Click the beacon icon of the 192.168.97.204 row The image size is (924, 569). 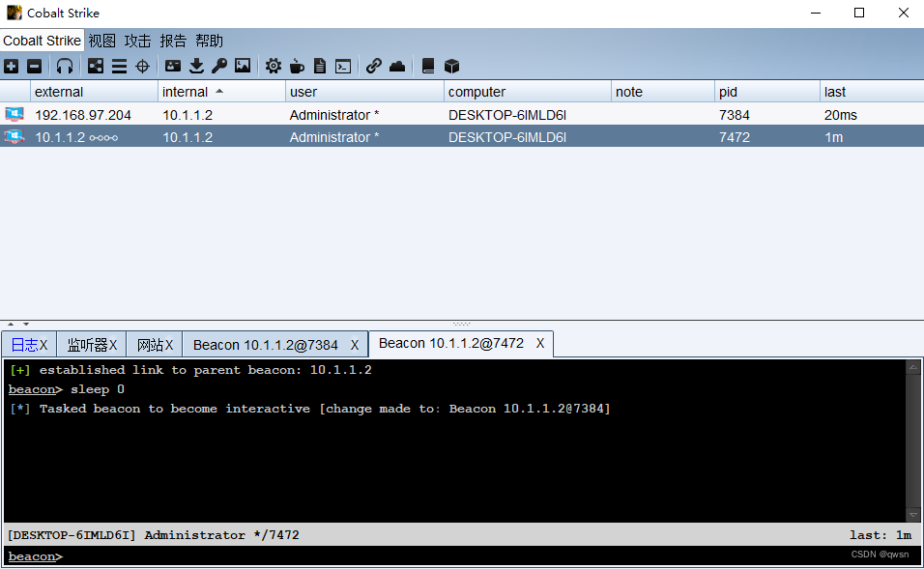[14, 114]
